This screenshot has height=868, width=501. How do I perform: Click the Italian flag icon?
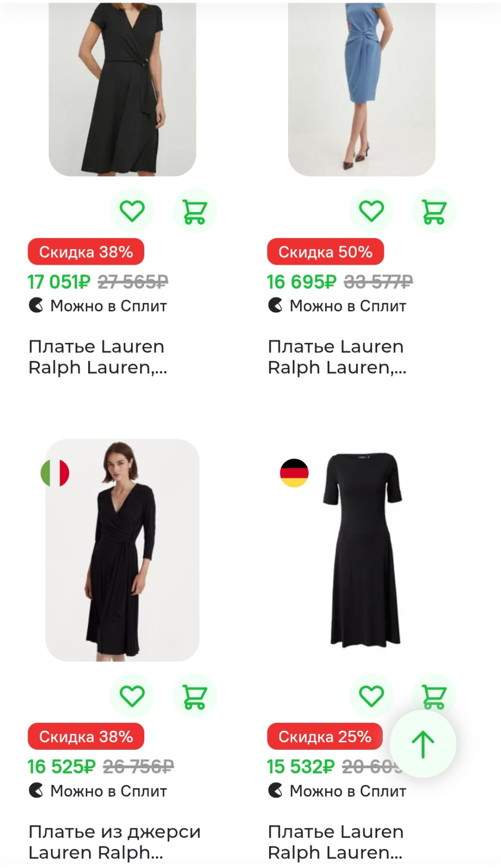(x=55, y=473)
